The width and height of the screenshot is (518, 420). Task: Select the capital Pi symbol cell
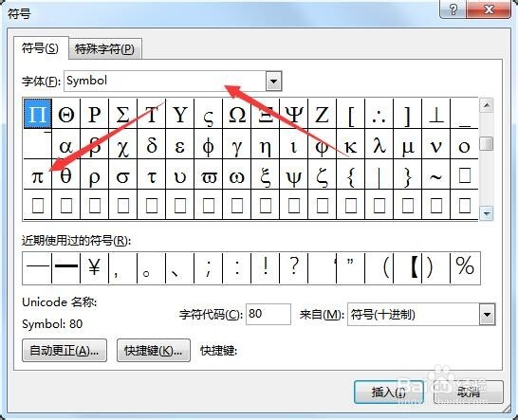[x=38, y=114]
